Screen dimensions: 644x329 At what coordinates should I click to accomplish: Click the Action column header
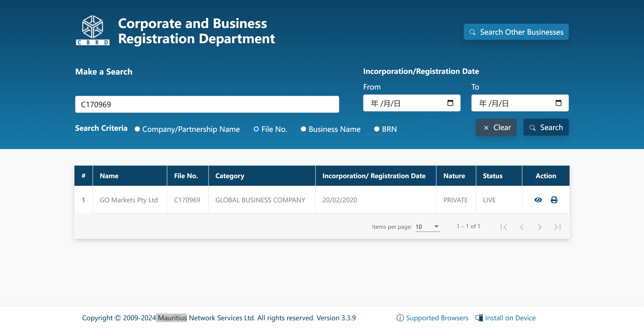pos(546,176)
